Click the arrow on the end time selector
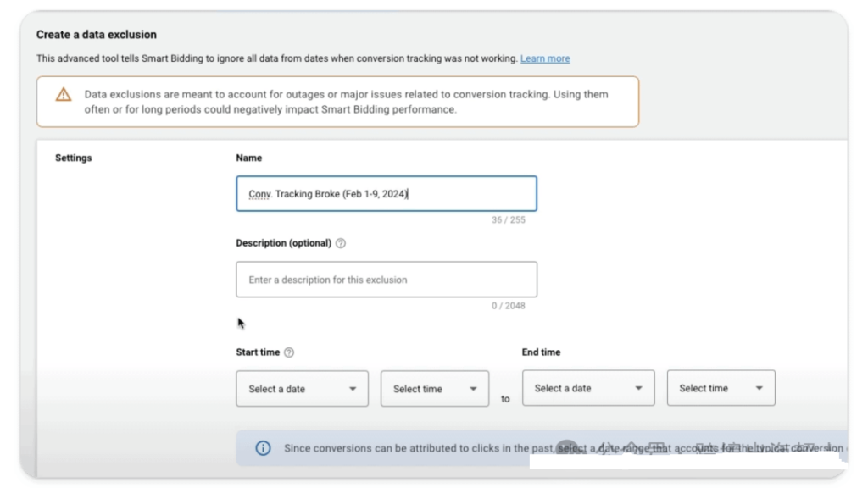The image size is (868, 488). click(759, 388)
